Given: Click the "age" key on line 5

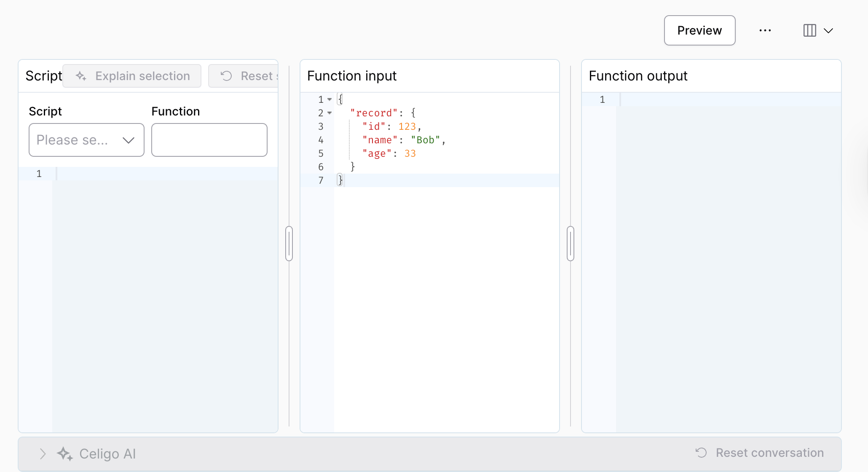Looking at the screenshot, I should (377, 153).
